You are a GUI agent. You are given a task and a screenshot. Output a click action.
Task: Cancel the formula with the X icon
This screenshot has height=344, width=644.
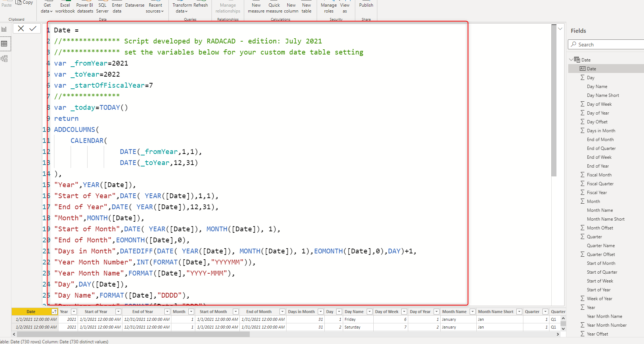(x=21, y=29)
